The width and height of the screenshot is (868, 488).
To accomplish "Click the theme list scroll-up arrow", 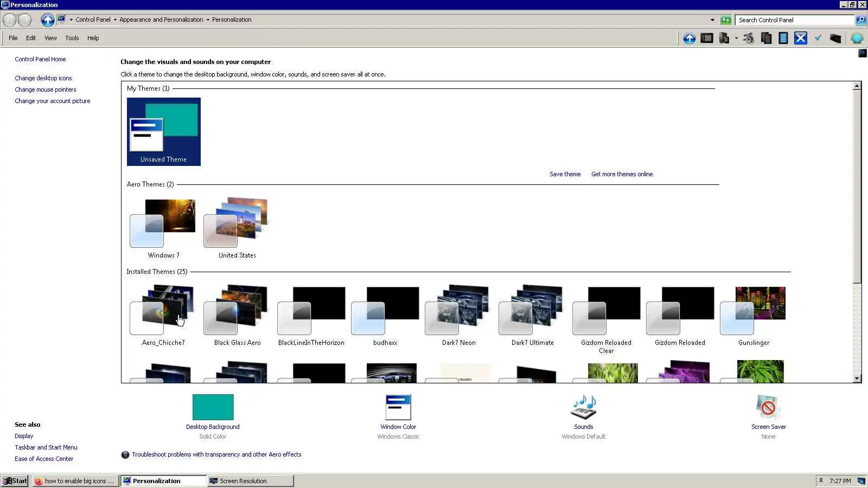I will [x=857, y=86].
